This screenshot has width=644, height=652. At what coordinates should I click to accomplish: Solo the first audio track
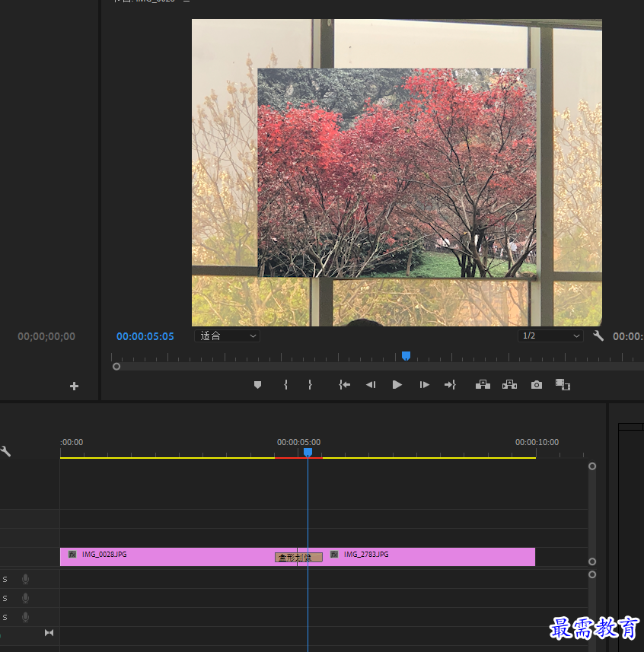tap(5, 579)
